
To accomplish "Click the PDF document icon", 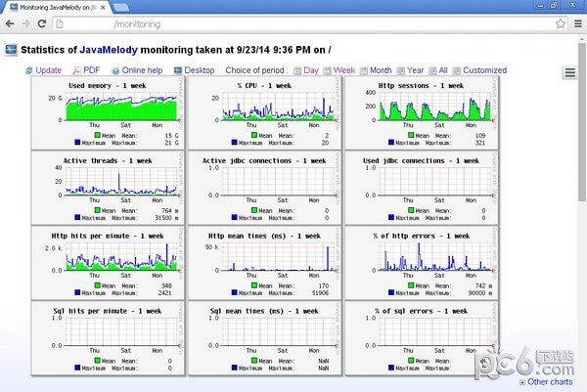I will (76, 70).
